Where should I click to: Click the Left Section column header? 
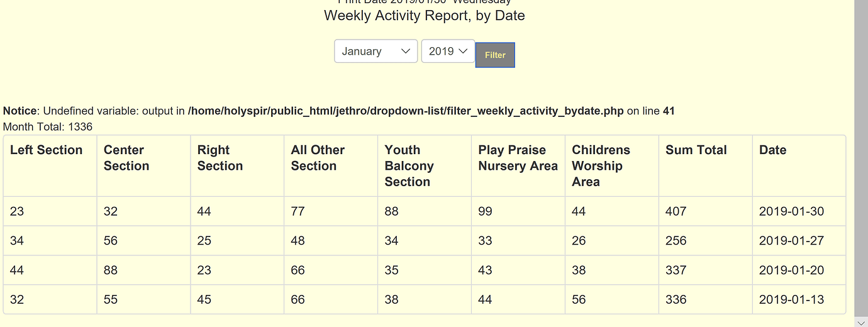(x=47, y=150)
